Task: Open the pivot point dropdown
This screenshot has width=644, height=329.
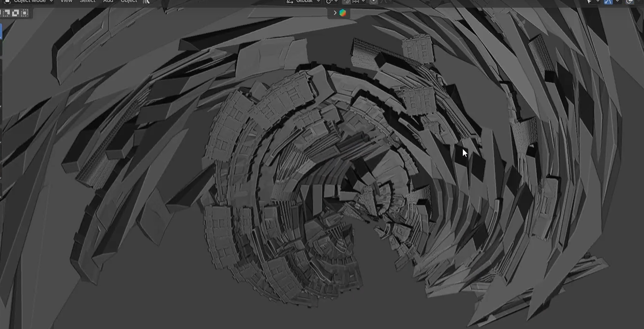Action: (x=332, y=1)
